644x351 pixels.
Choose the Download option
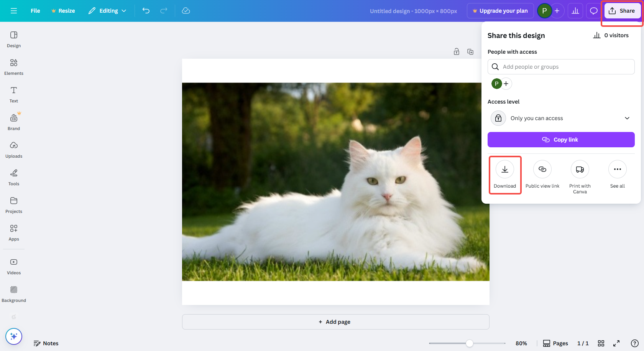(x=505, y=175)
